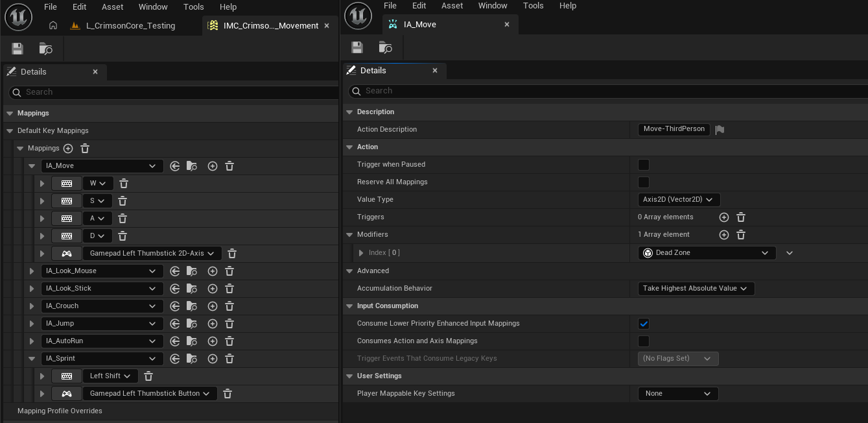Open Asset menu in left window
This screenshot has width=868, height=423.
tap(112, 6)
